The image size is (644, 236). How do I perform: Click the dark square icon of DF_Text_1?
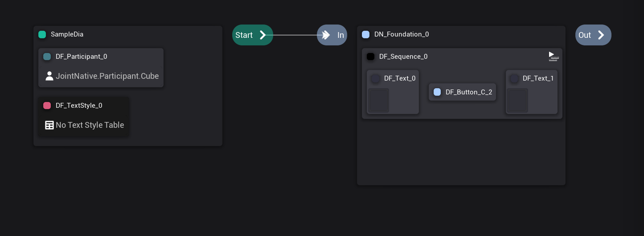[x=514, y=78]
